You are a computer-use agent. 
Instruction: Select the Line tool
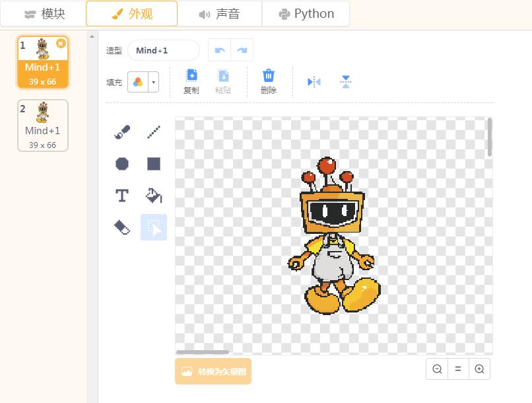tap(154, 132)
